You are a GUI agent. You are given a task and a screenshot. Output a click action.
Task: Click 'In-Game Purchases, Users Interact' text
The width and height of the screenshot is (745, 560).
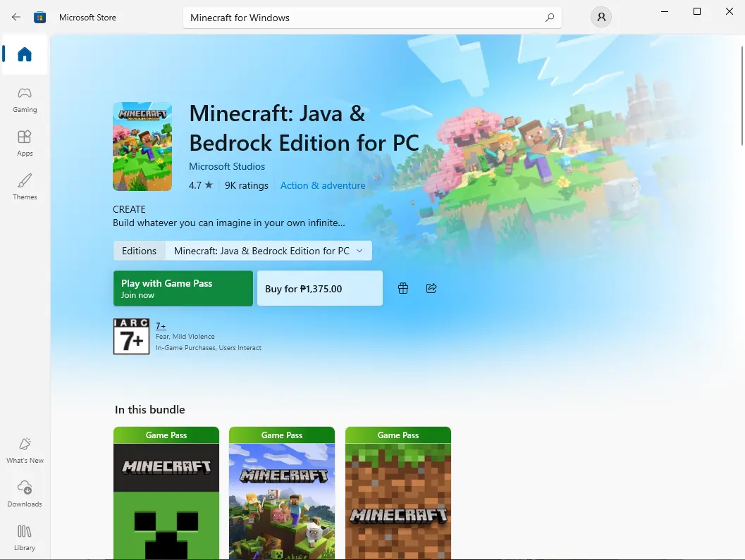tap(209, 348)
